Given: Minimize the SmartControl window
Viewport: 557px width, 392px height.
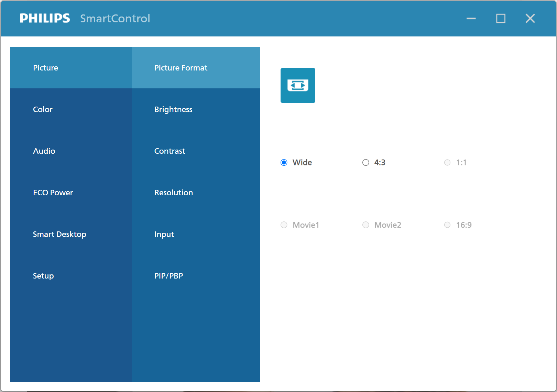Looking at the screenshot, I should click(x=471, y=19).
